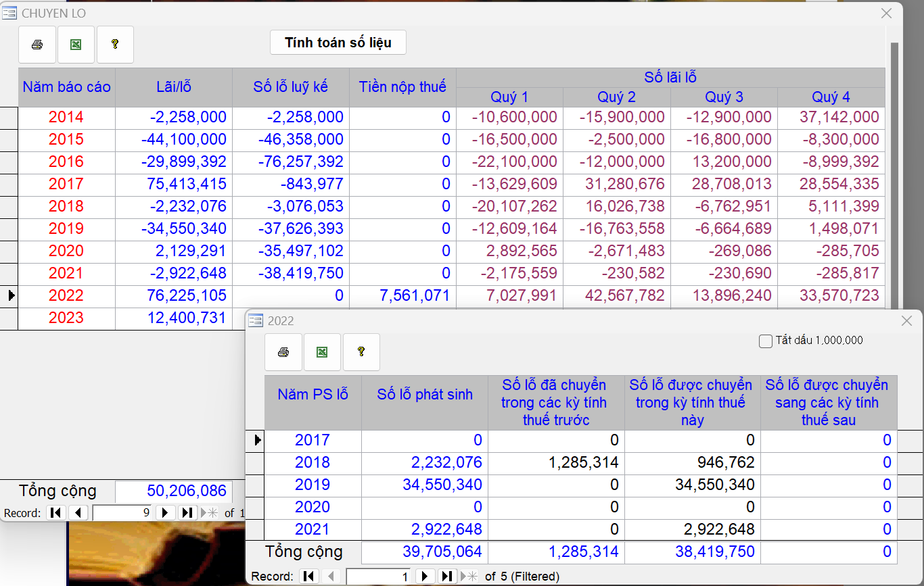This screenshot has width=924, height=586.
Task: Click the 'Năm báo cáo' column header
Action: pos(66,87)
